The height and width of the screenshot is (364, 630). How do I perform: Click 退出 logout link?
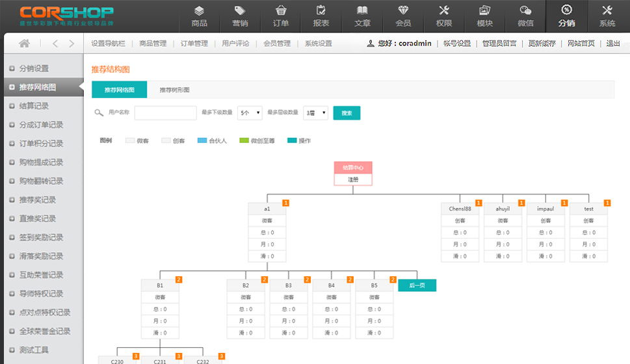click(x=613, y=44)
